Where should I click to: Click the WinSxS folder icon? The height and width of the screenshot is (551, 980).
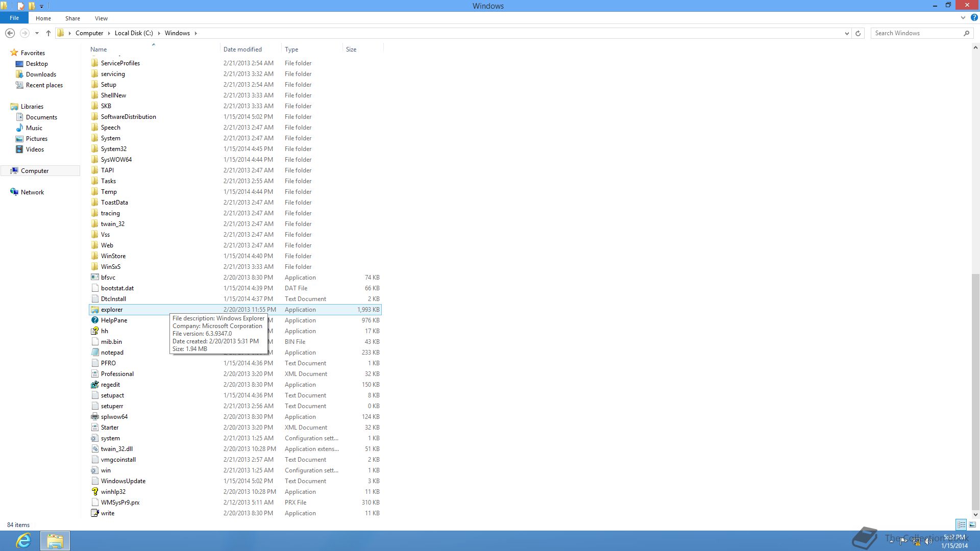(x=95, y=267)
